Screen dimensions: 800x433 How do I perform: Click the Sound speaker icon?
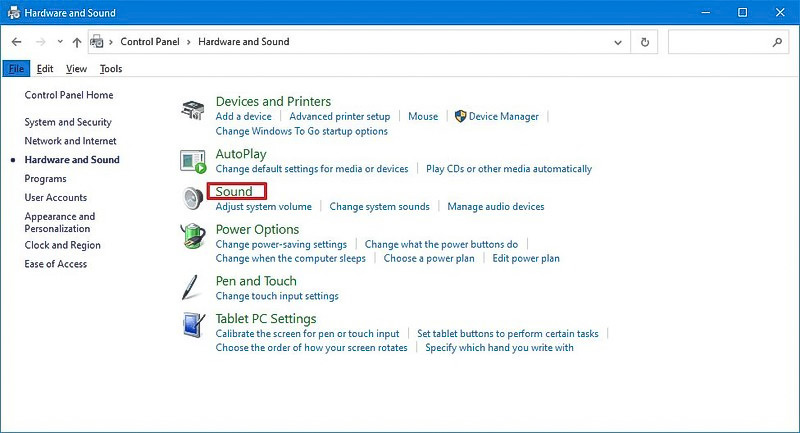tap(193, 198)
